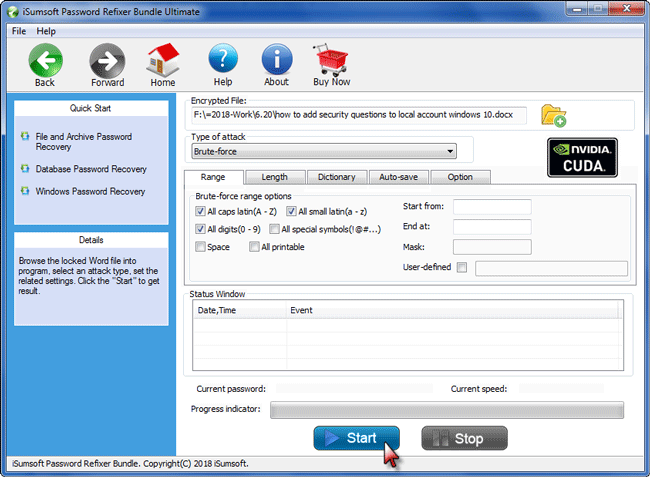Screen dimensions: 650x477
Task: Click the Encrypted File path field
Action: 359,115
